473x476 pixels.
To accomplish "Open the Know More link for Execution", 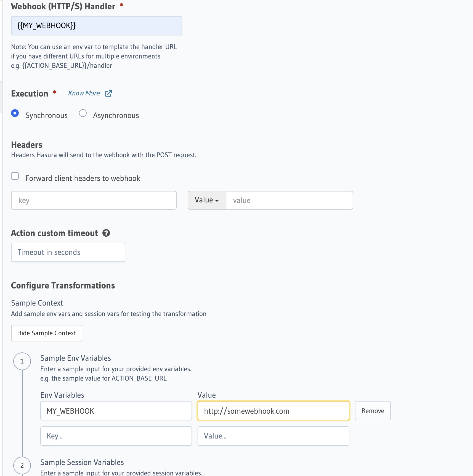I will [x=84, y=93].
